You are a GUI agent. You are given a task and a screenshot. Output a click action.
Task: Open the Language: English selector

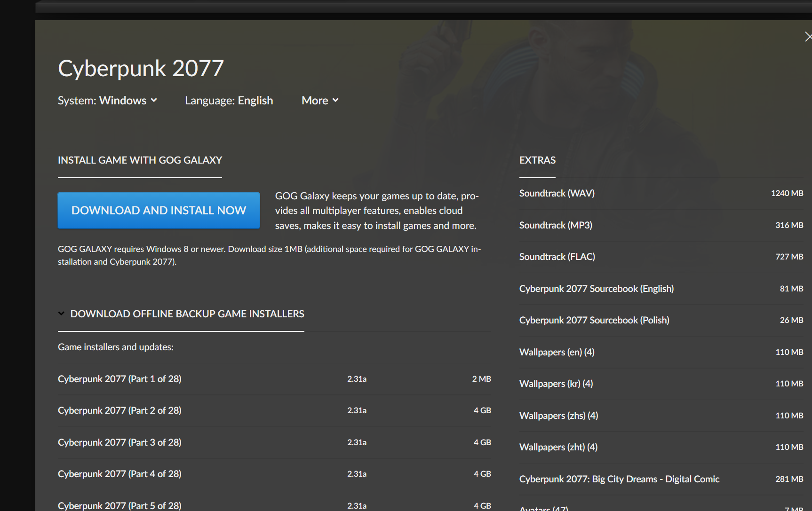pos(229,101)
